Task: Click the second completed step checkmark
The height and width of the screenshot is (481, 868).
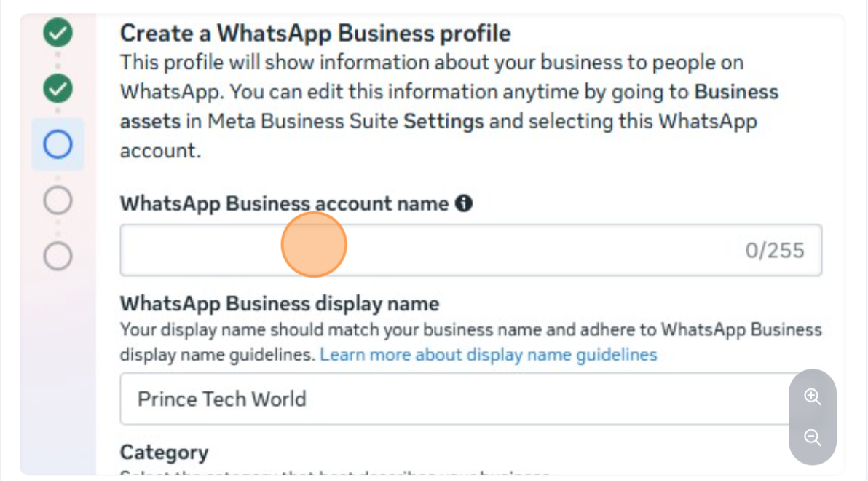Action: 58,89
